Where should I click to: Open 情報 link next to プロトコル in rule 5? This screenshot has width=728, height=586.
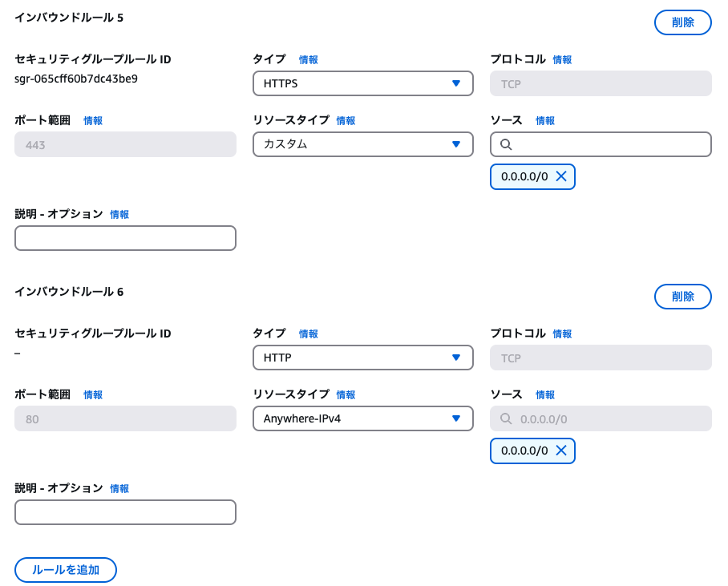point(562,59)
